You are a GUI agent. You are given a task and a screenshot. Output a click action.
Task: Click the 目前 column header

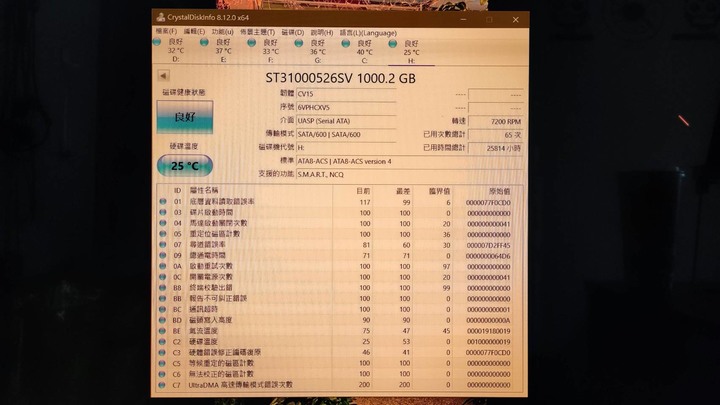click(x=363, y=191)
